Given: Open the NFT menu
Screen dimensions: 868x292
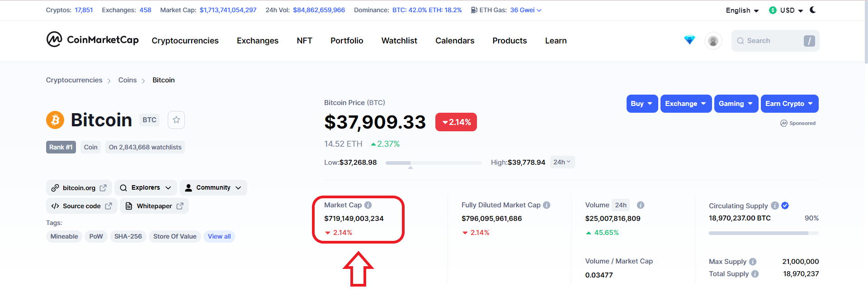Looking at the screenshot, I should point(304,41).
